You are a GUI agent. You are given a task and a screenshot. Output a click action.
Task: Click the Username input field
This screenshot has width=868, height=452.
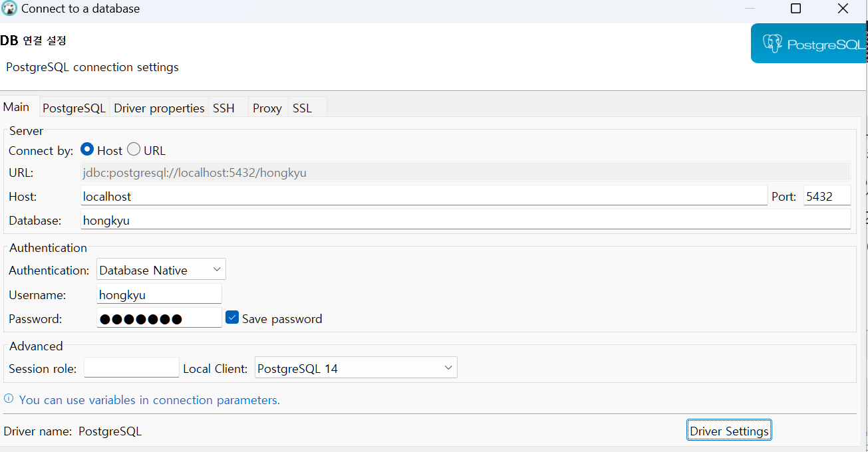coord(159,294)
